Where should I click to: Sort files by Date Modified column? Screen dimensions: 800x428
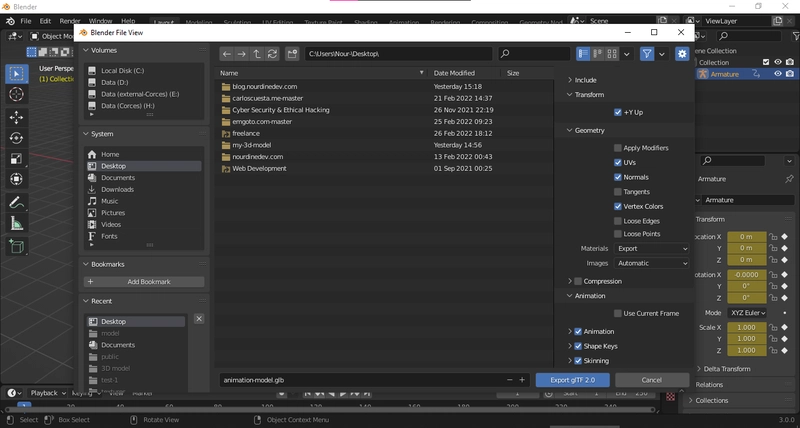[x=464, y=73]
